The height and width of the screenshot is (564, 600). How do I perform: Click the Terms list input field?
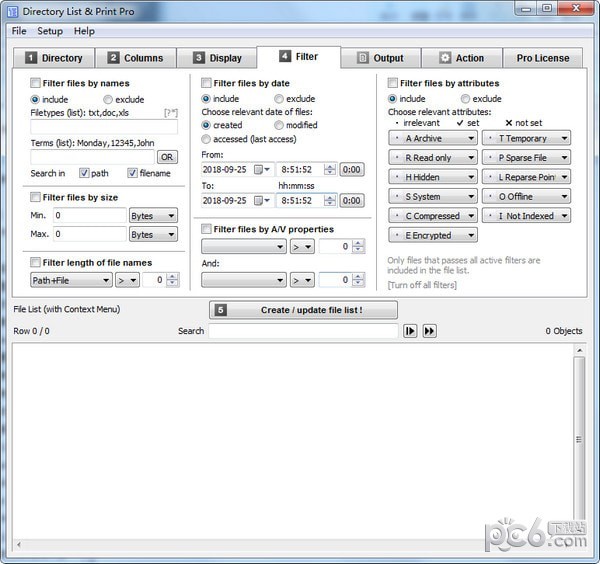[x=92, y=157]
